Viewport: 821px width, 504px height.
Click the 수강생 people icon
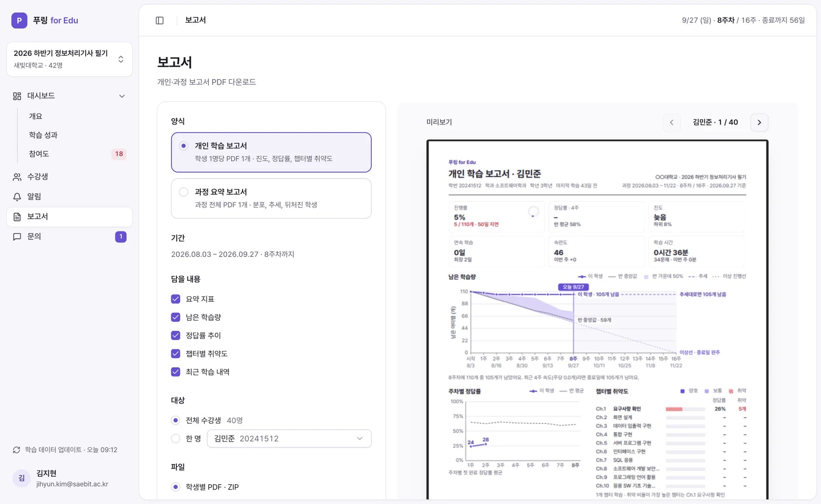pyautogui.click(x=17, y=177)
